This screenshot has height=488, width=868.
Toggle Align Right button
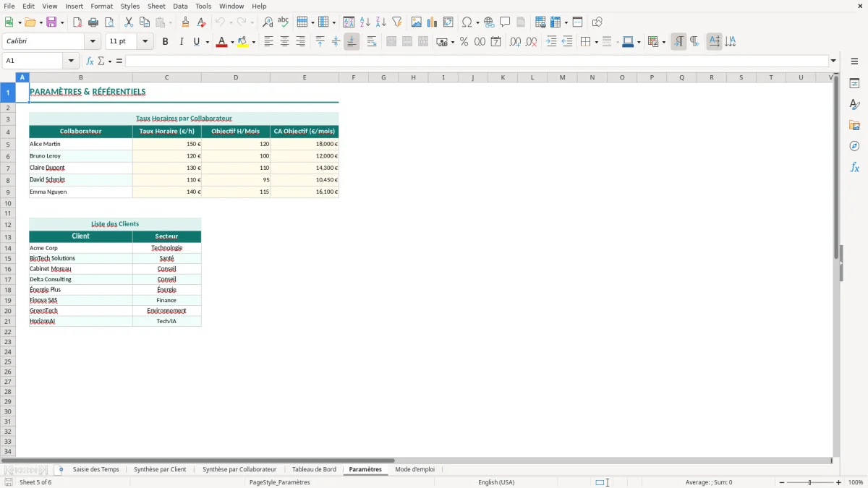coord(300,42)
